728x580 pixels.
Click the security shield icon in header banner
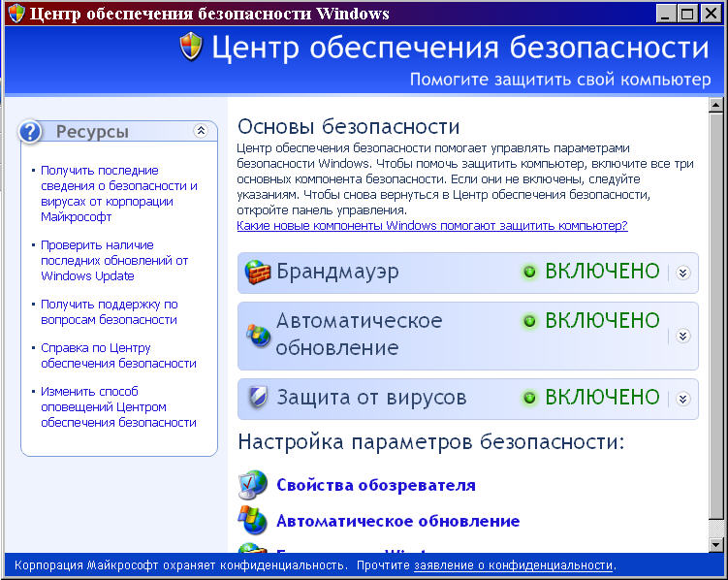click(191, 47)
